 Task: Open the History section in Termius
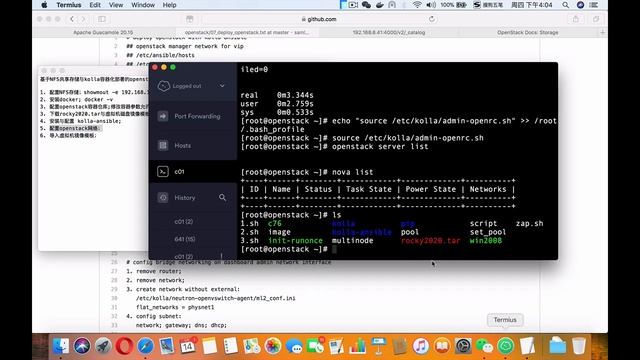click(x=184, y=198)
